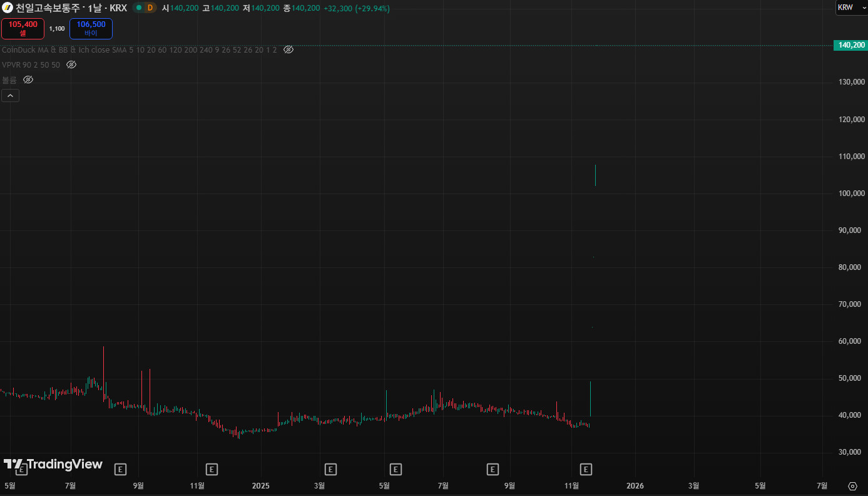This screenshot has width=868, height=496.
Task: Click the earnings E marker after 3월 2025
Action: tap(330, 468)
